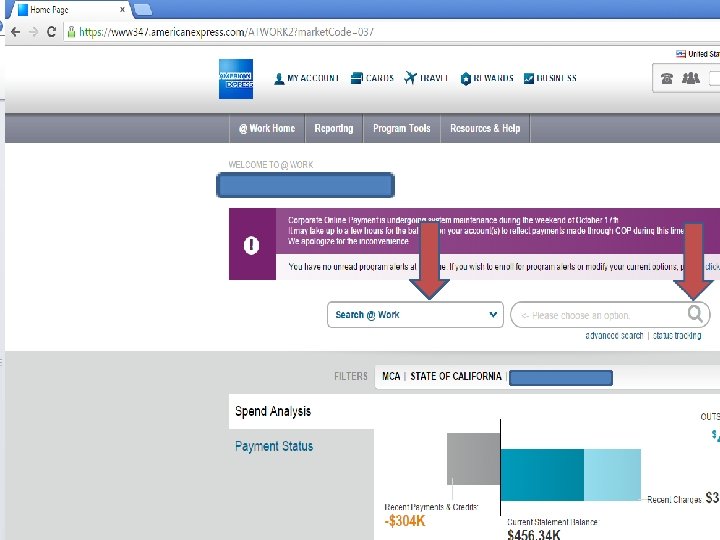The image size is (720, 540).
Task: Click the 'WELCOME TO @ WORK' heading
Action: pyautogui.click(x=271, y=164)
